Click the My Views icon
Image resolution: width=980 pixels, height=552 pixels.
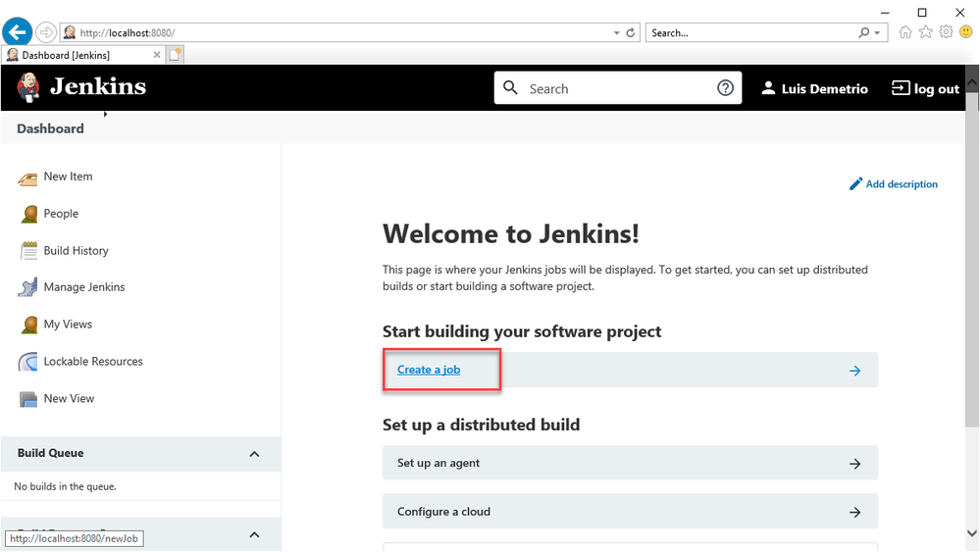[28, 325]
